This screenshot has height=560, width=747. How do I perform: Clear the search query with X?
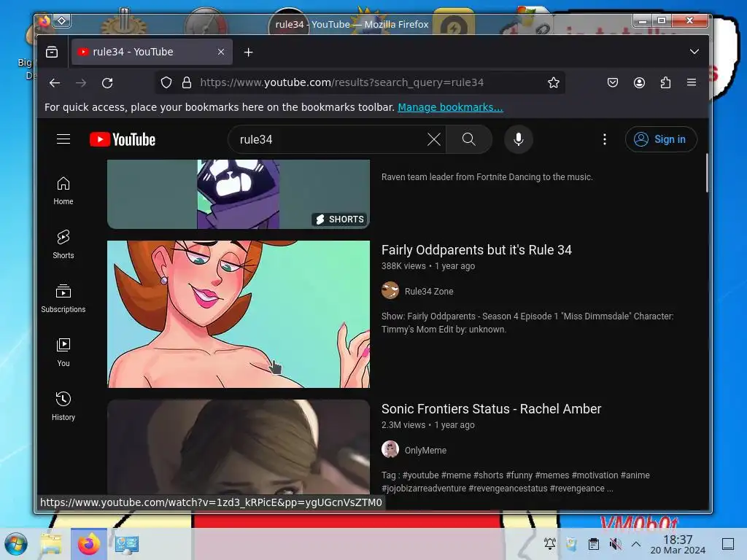pos(433,139)
